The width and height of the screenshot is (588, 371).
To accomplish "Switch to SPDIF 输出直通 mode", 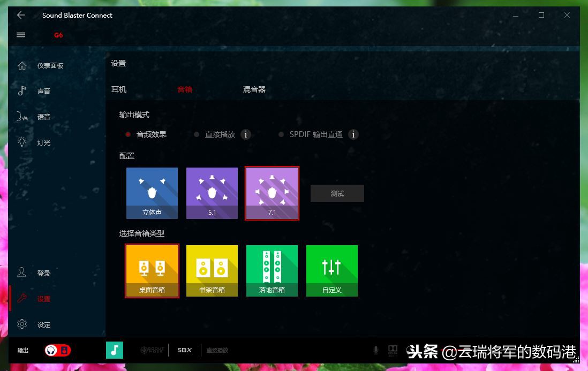I will (x=281, y=134).
